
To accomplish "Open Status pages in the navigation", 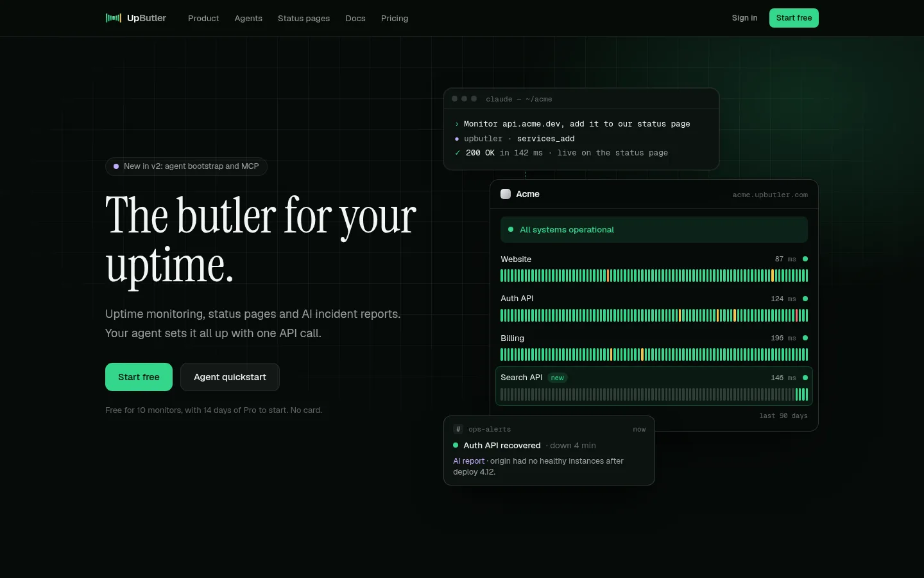I will point(304,18).
